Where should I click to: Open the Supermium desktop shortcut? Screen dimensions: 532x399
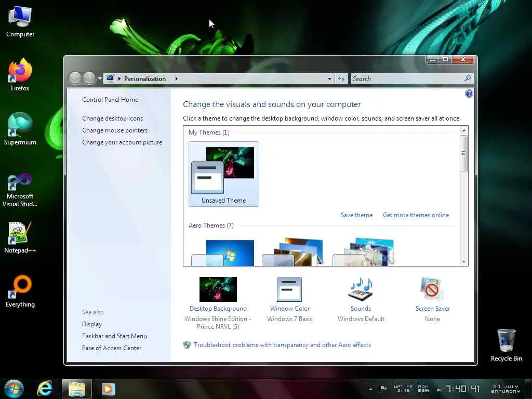[x=20, y=129]
